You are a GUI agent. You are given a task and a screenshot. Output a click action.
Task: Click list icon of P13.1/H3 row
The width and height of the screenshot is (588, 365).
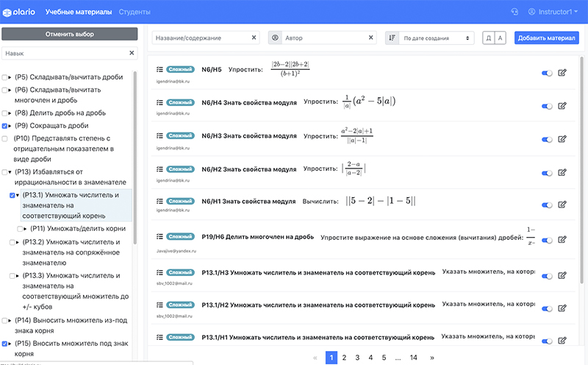point(159,272)
